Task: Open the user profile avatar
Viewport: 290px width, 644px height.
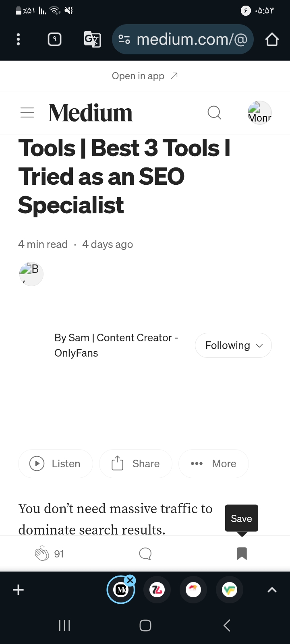Action: 259,113
